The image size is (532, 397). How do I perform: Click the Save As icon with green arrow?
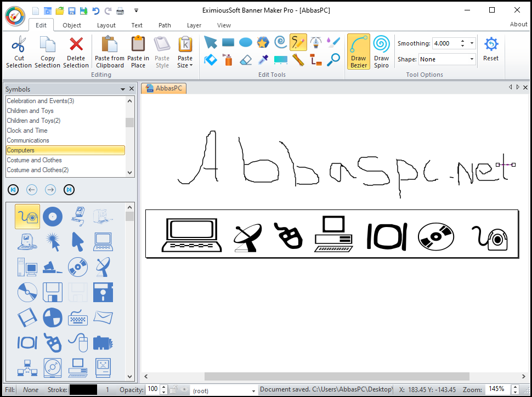(x=83, y=11)
